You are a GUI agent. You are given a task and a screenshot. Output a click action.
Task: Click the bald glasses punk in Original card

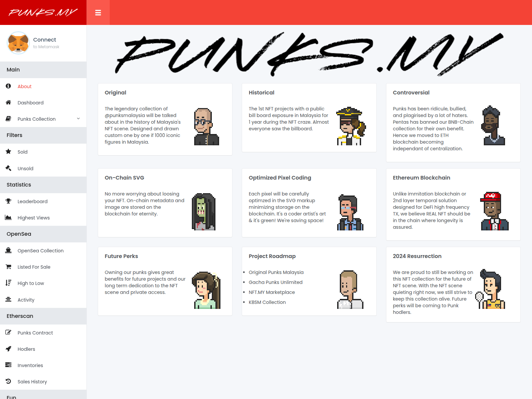click(x=206, y=126)
